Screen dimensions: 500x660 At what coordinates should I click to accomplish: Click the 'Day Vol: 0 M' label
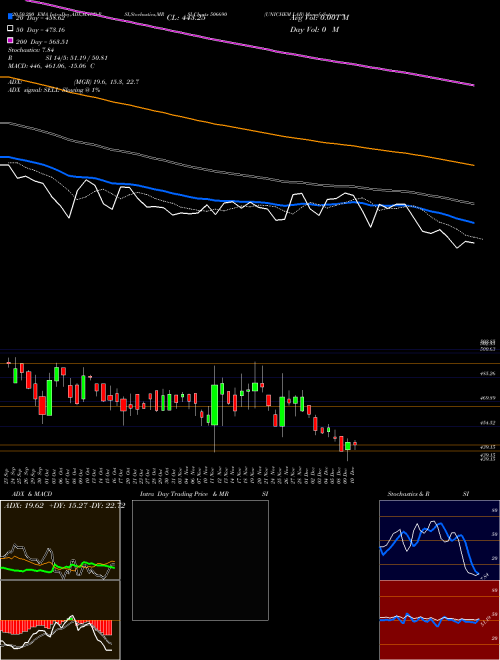point(314,29)
